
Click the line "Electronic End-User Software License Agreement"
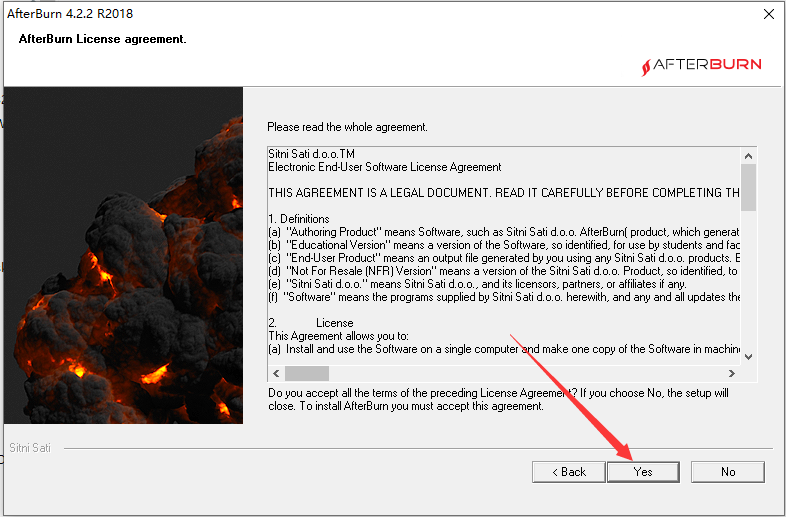384,167
